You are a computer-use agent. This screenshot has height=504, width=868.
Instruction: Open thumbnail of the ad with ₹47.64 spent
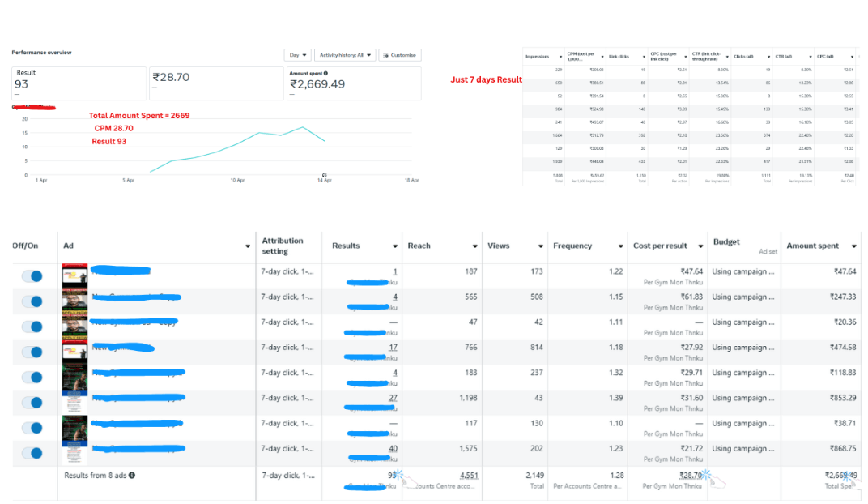pos(74,275)
